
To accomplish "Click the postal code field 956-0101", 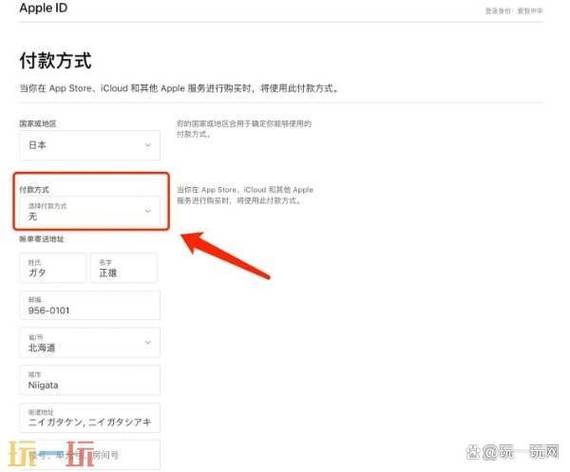I will click(x=90, y=305).
